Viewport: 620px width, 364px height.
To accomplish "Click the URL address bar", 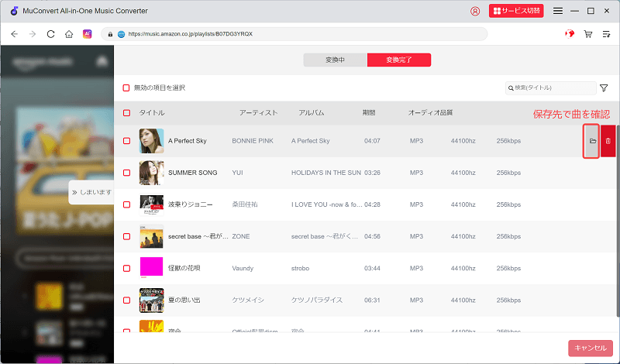I will click(294, 34).
